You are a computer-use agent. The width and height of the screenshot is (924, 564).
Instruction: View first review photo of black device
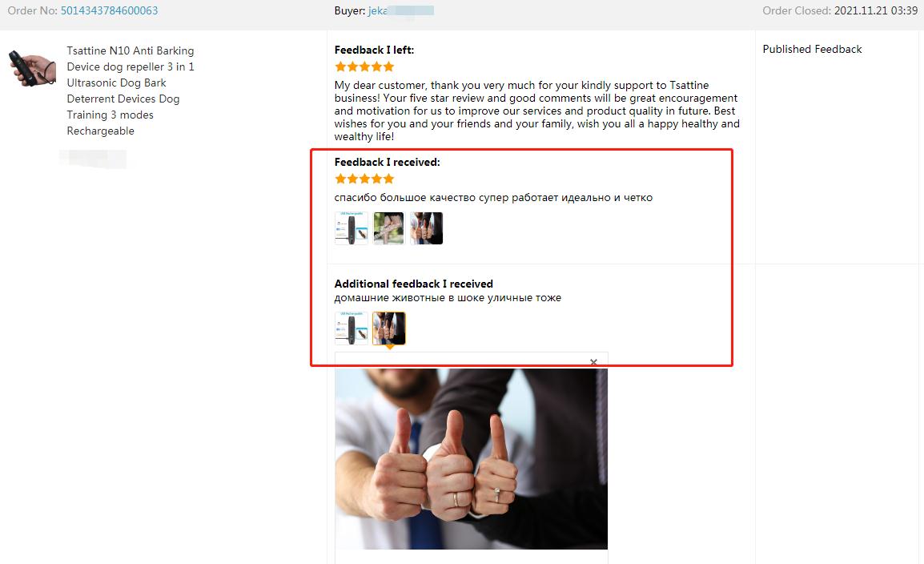click(x=352, y=228)
